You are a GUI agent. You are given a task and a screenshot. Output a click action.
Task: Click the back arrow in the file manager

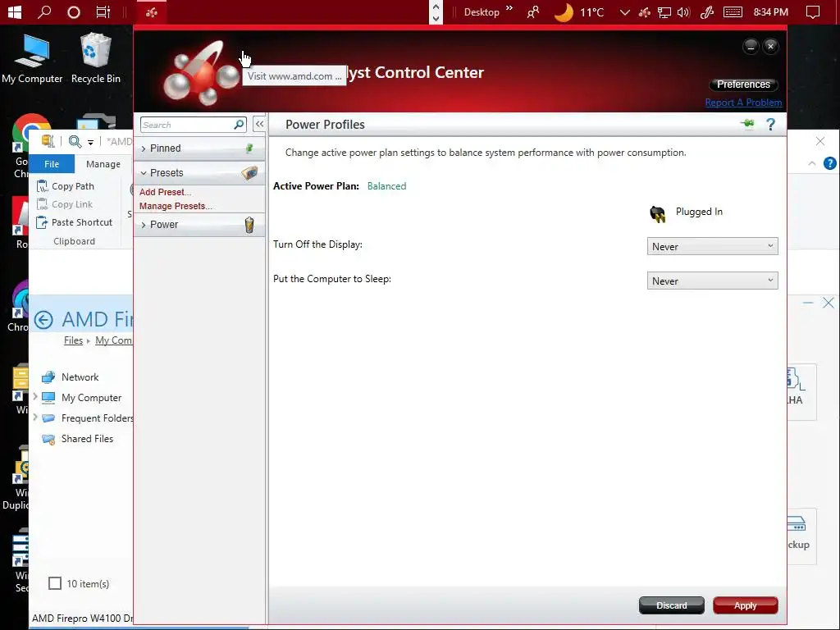43,320
